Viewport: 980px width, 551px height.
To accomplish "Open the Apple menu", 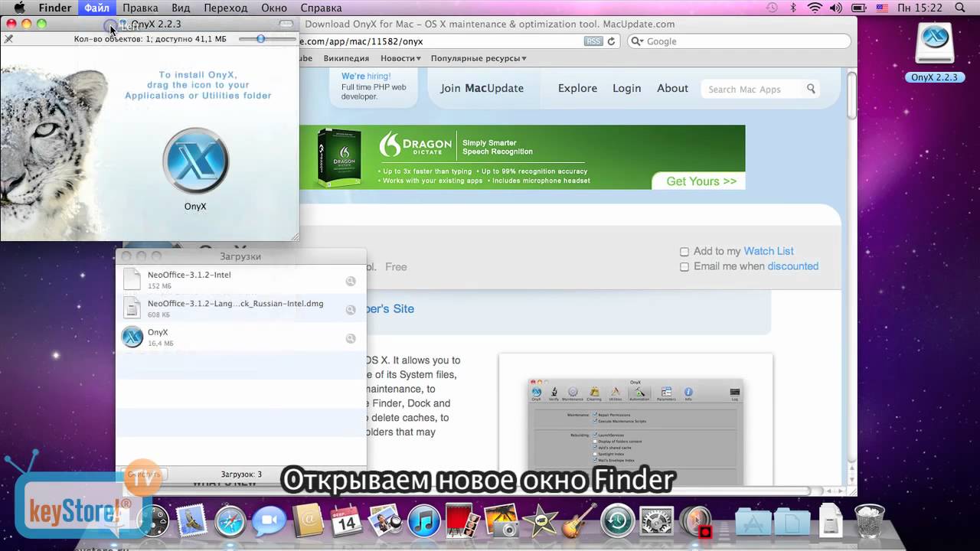I will pos(20,8).
